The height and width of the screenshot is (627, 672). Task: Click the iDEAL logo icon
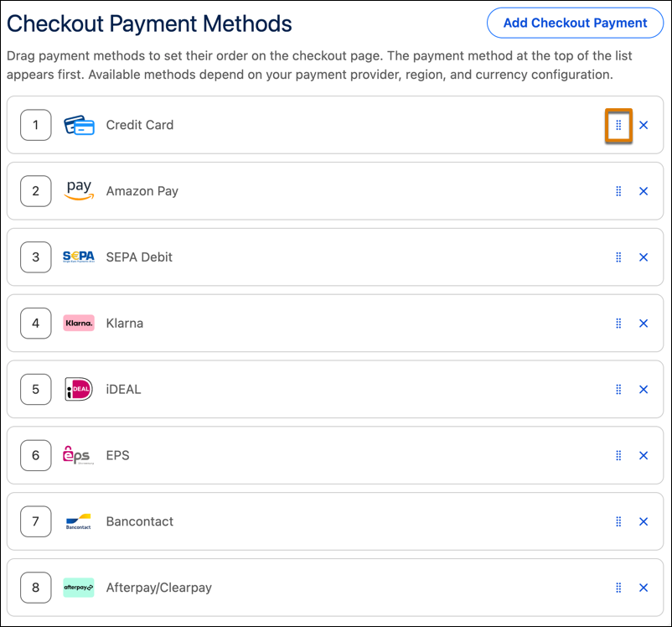[x=79, y=389]
